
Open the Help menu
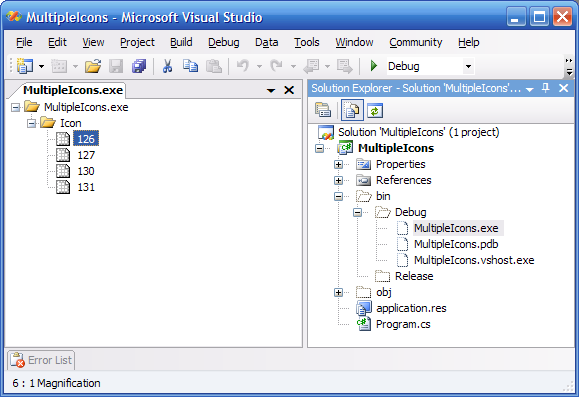pyautogui.click(x=469, y=42)
